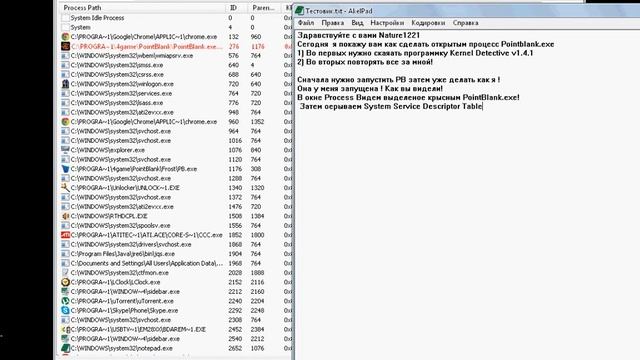Click sidebar.exe icon for ID 2540
This screenshot has width=640, height=360.
[65, 339]
